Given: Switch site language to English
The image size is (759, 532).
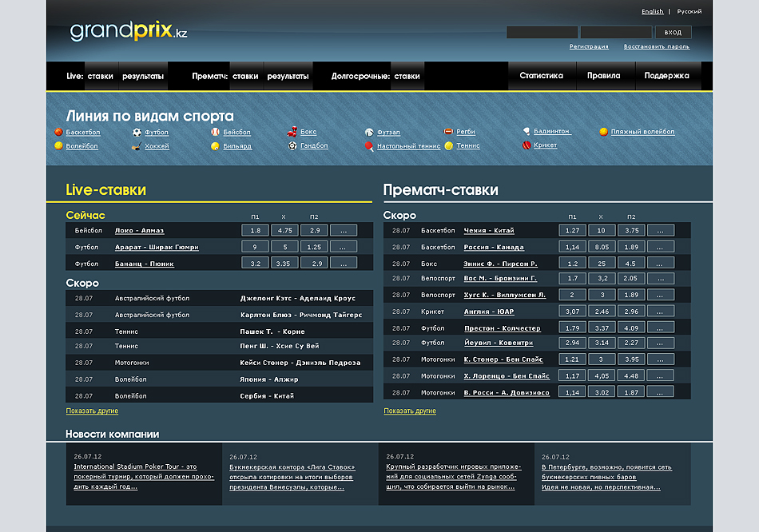Looking at the screenshot, I should tap(652, 12).
